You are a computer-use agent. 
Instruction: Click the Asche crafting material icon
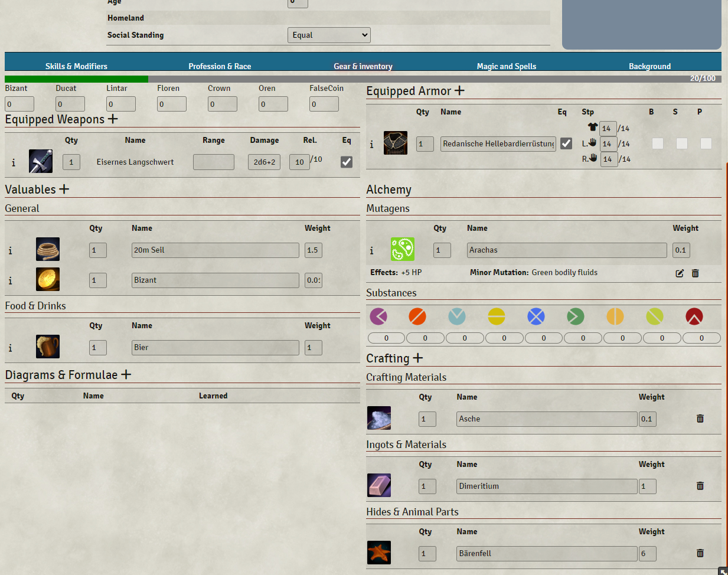point(379,418)
